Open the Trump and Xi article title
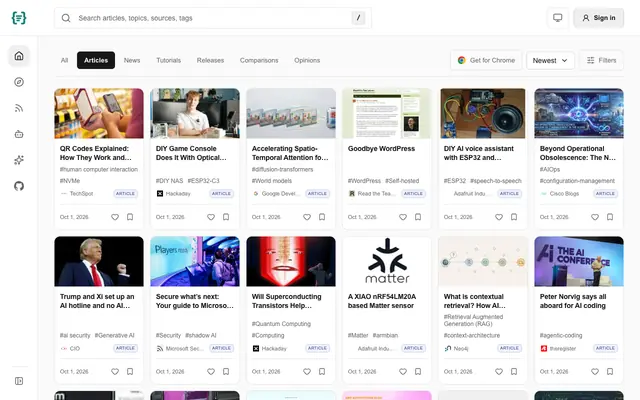The height and width of the screenshot is (400, 640). [x=97, y=301]
